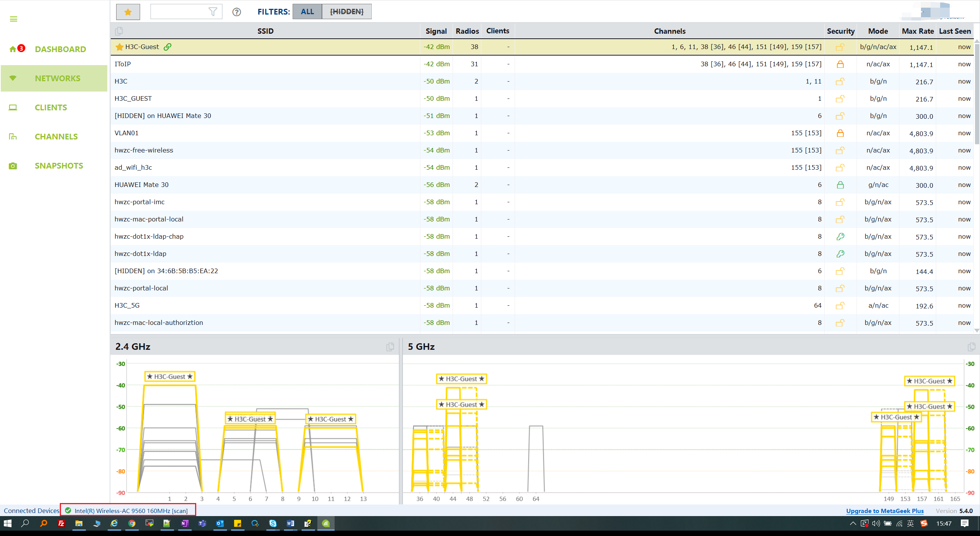This screenshot has width=980, height=536.
Task: Open Connected Devices in status bar
Action: click(31, 511)
